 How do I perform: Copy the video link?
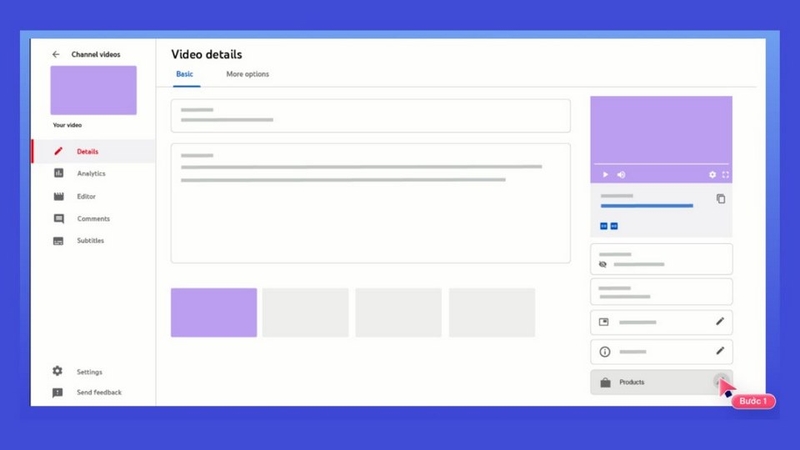coord(720,198)
